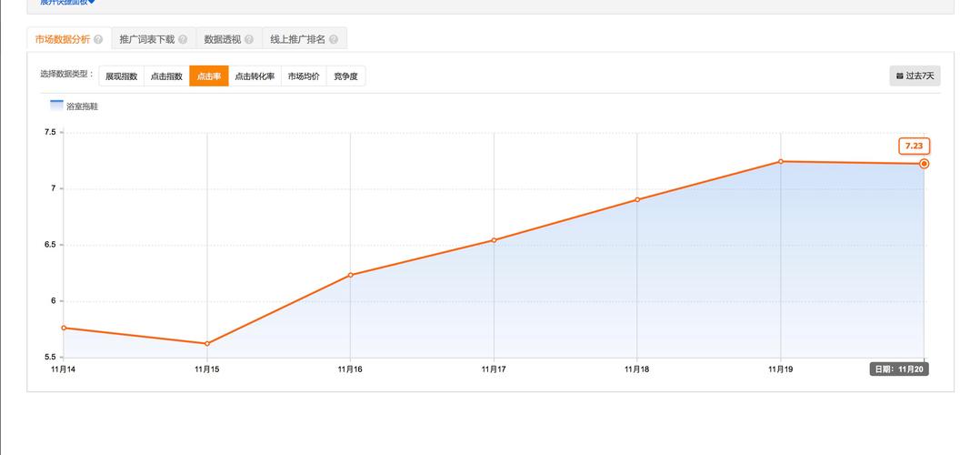
Task: Click help icon beside 市场数据分析 tab
Action: [x=98, y=40]
